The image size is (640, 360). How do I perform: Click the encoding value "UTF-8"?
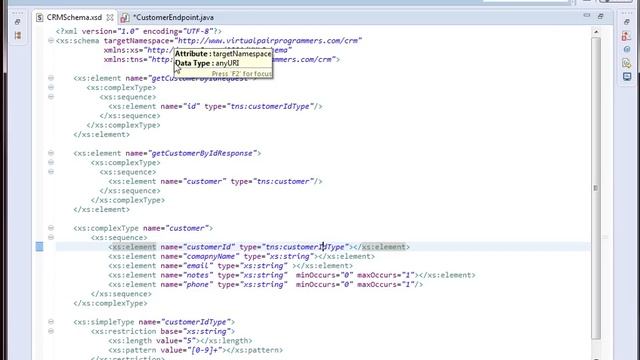point(198,31)
